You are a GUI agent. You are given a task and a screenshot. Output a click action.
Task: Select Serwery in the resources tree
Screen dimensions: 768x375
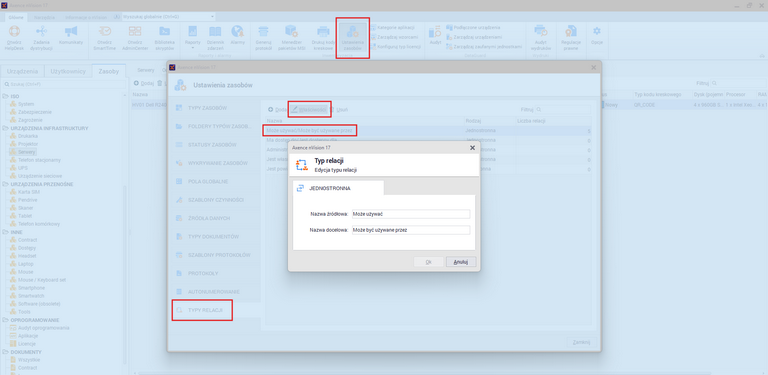(26, 152)
